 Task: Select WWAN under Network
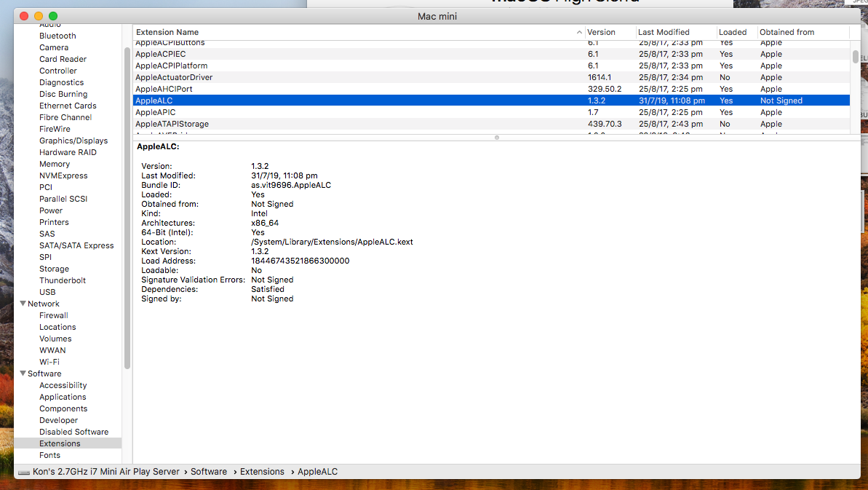[52, 350]
